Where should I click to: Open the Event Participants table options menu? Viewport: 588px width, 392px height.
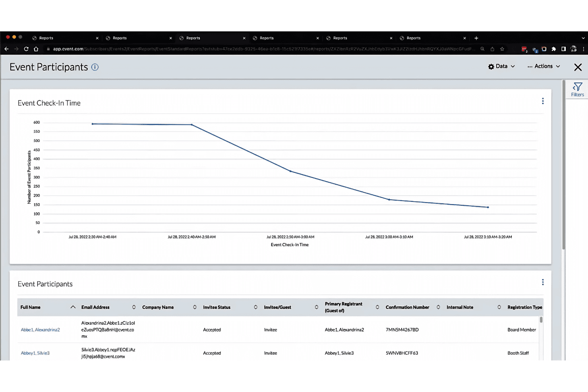click(543, 282)
